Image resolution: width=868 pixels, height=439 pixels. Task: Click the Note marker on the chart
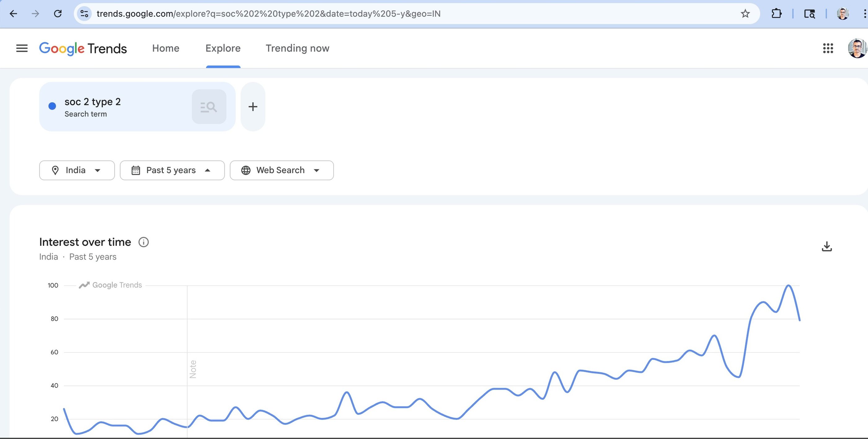point(193,369)
